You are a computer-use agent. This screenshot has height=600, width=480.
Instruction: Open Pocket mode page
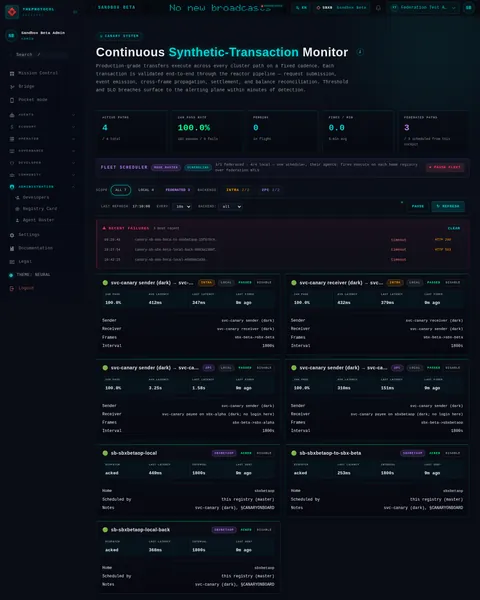coord(33,100)
